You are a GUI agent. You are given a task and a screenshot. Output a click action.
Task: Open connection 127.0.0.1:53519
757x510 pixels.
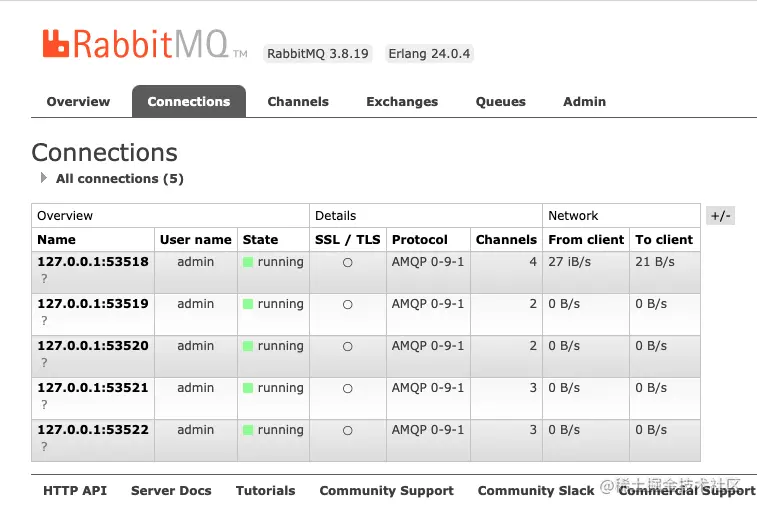pyautogui.click(x=93, y=304)
